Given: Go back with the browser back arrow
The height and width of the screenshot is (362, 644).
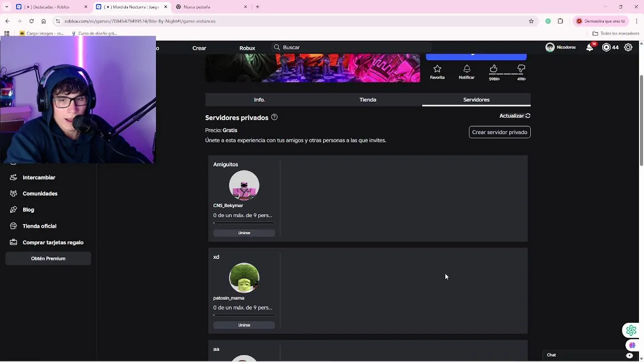Looking at the screenshot, I should pos(7,21).
